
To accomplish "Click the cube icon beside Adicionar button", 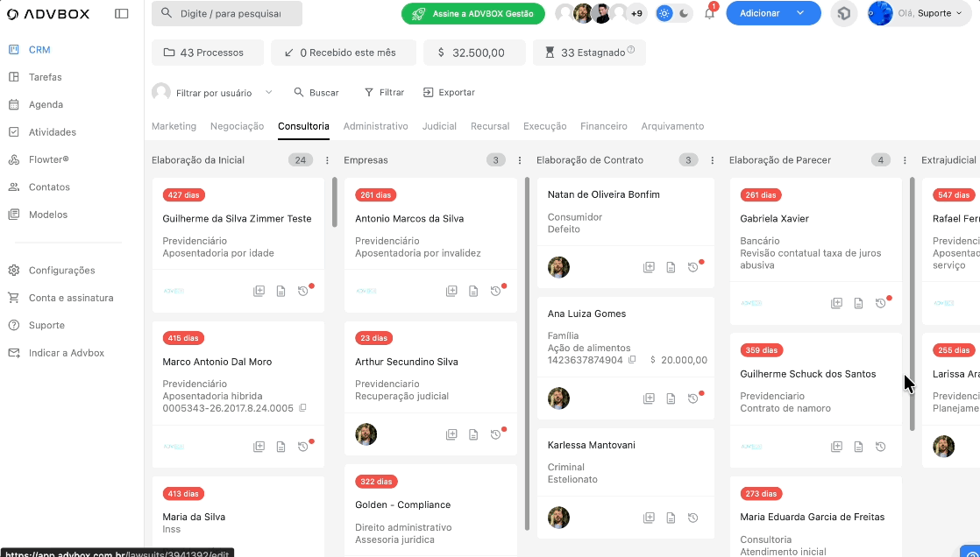I will (x=843, y=14).
